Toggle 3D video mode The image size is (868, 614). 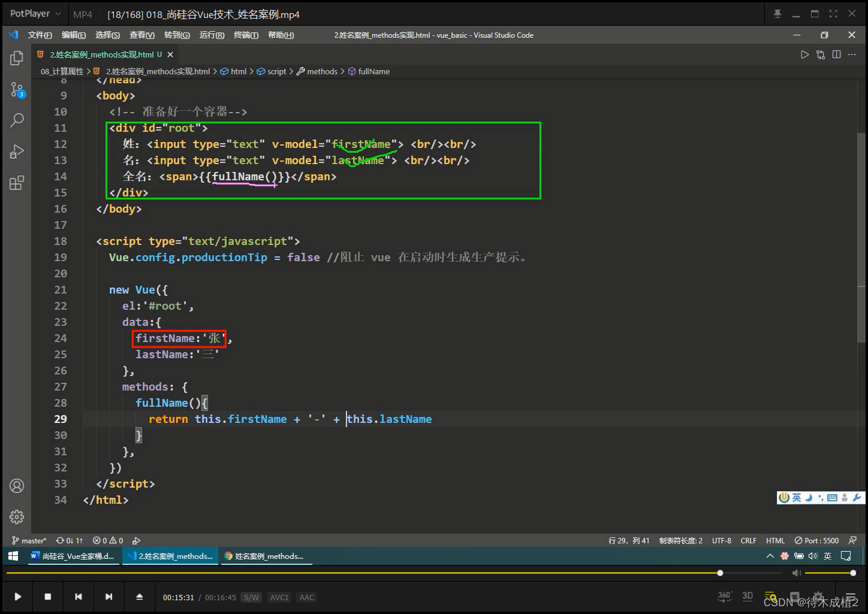coord(748,596)
